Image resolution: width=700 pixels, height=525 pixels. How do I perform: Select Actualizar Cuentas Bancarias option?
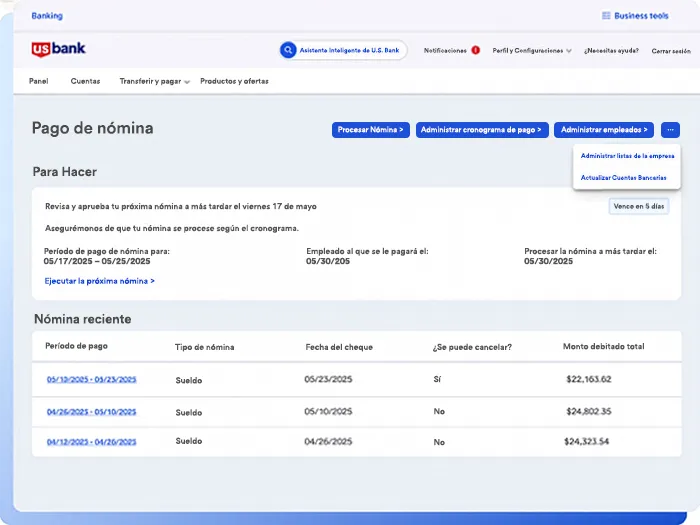pyautogui.click(x=623, y=177)
